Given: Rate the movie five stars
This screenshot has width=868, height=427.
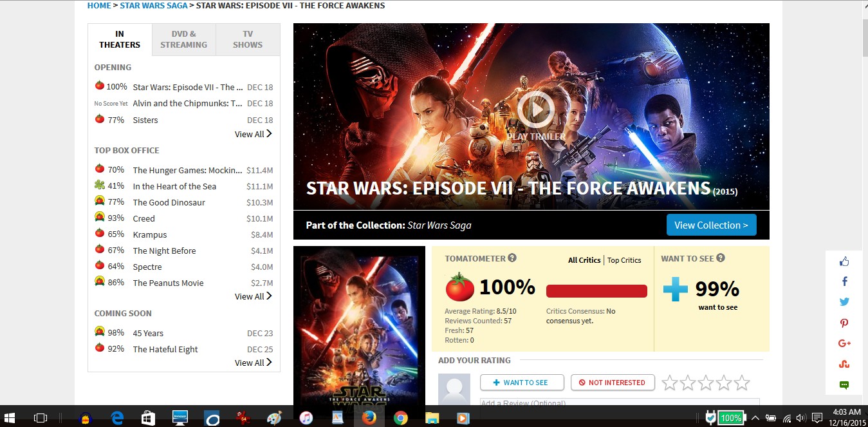Looking at the screenshot, I should (742, 383).
